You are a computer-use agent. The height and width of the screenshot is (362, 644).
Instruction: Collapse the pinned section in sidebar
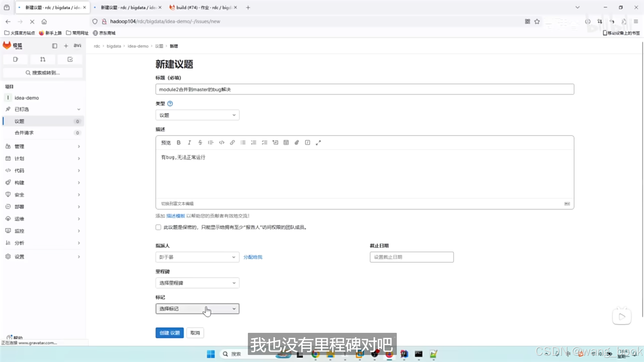(43, 109)
